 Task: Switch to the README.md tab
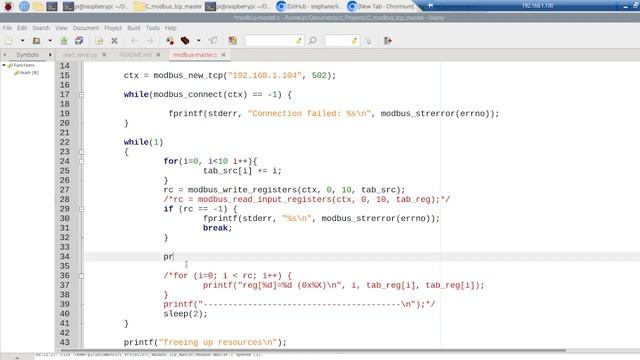pyautogui.click(x=135, y=55)
